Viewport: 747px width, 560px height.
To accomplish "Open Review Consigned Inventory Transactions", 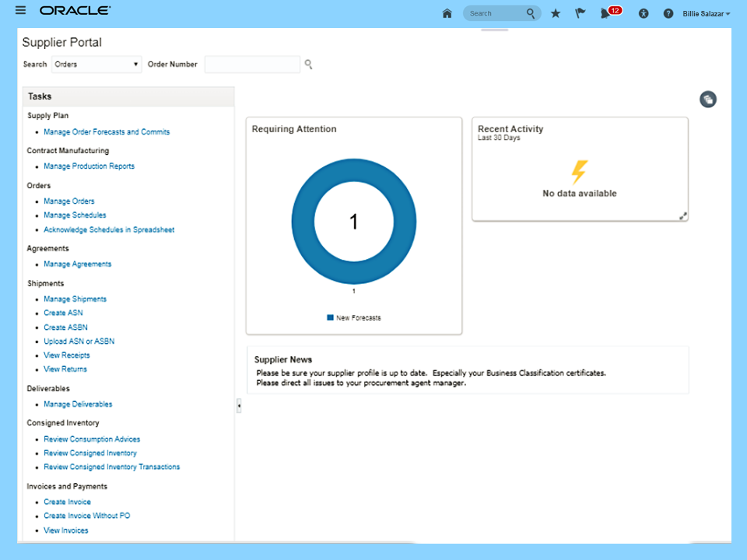I will tap(112, 467).
